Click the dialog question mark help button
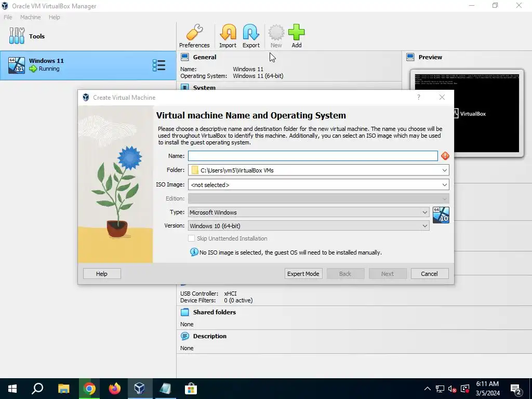Image resolution: width=532 pixels, height=399 pixels. coord(418,97)
